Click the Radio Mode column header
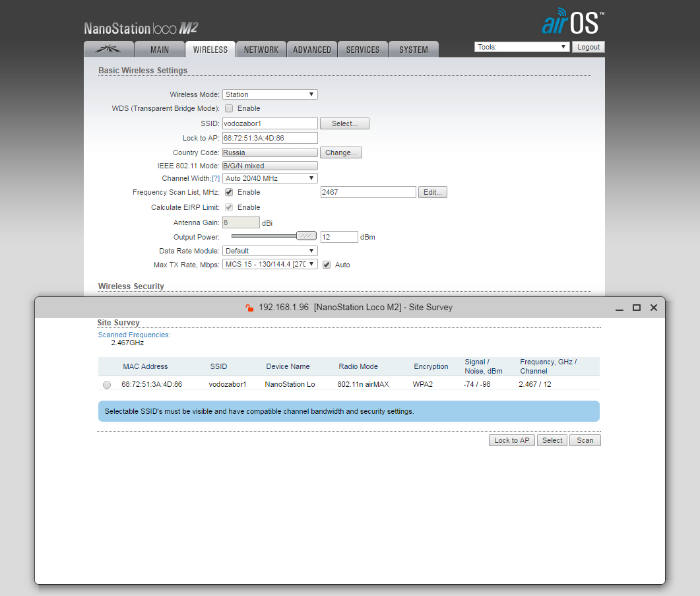700x596 pixels. pyautogui.click(x=358, y=366)
